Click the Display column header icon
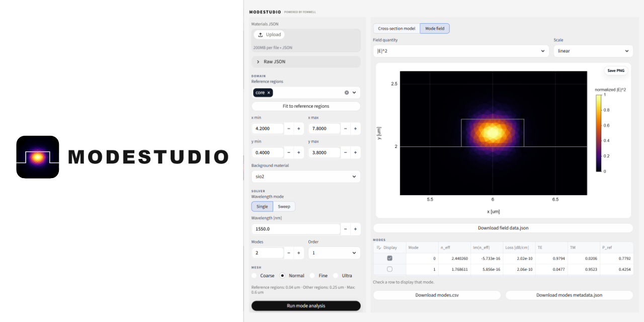Viewport: 644px width, 322px height. coord(379,248)
